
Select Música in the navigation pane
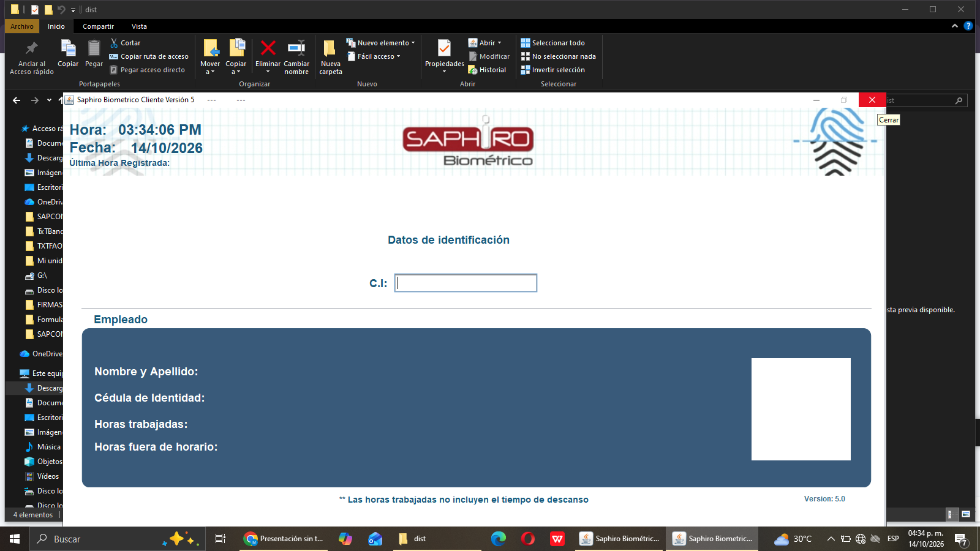43,447
